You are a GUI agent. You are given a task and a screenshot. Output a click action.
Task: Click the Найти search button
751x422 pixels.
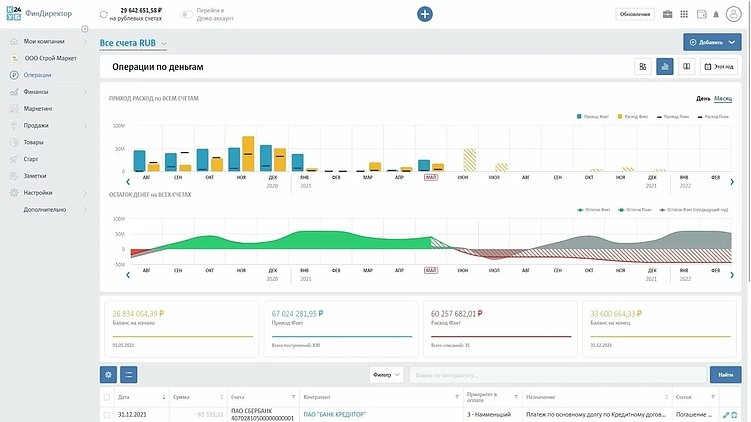tap(726, 375)
